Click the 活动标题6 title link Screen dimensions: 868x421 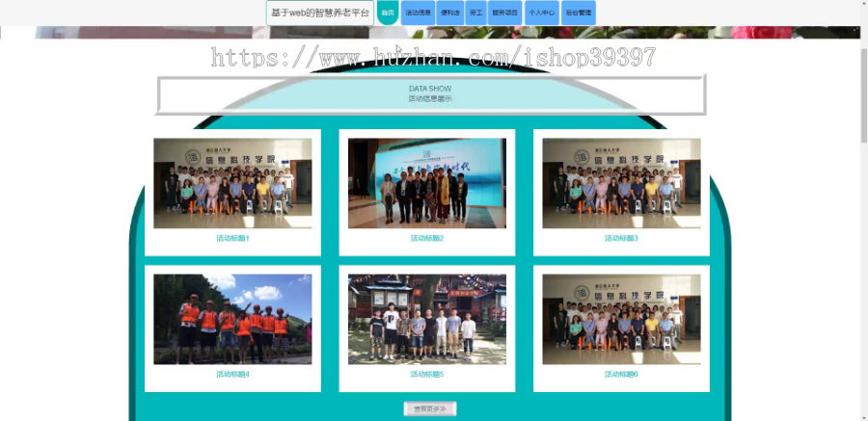point(621,375)
